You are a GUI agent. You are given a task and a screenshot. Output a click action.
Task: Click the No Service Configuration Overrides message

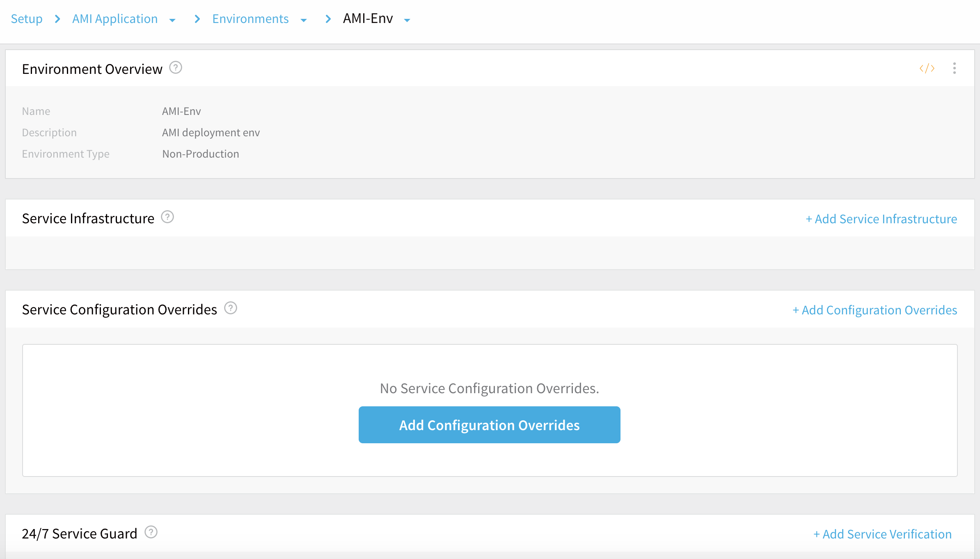pyautogui.click(x=489, y=388)
